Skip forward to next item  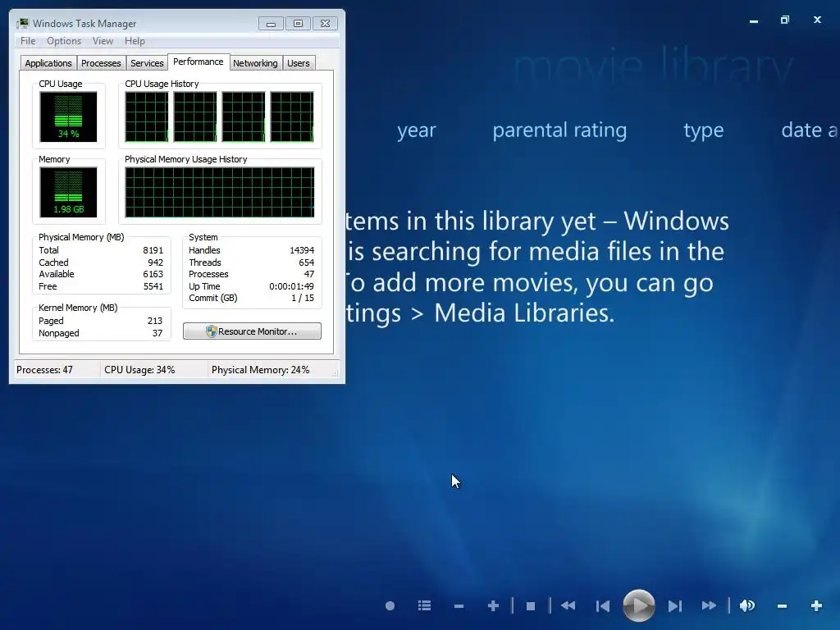(674, 606)
